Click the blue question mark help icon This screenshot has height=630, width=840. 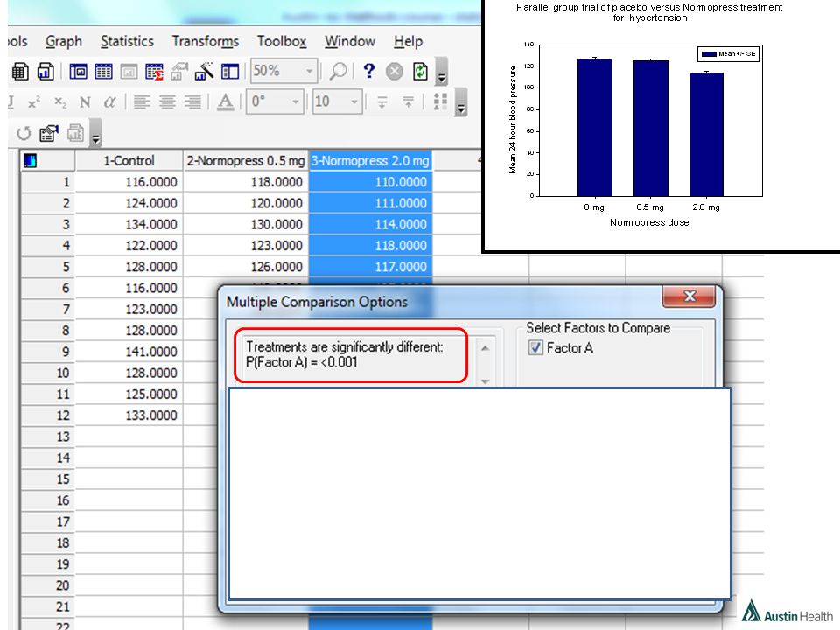[368, 71]
